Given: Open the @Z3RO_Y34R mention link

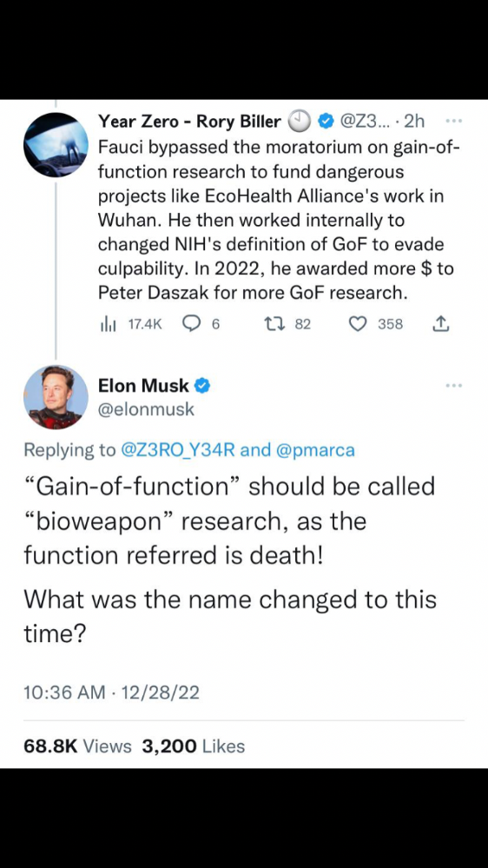Looking at the screenshot, I should pyautogui.click(x=179, y=450).
